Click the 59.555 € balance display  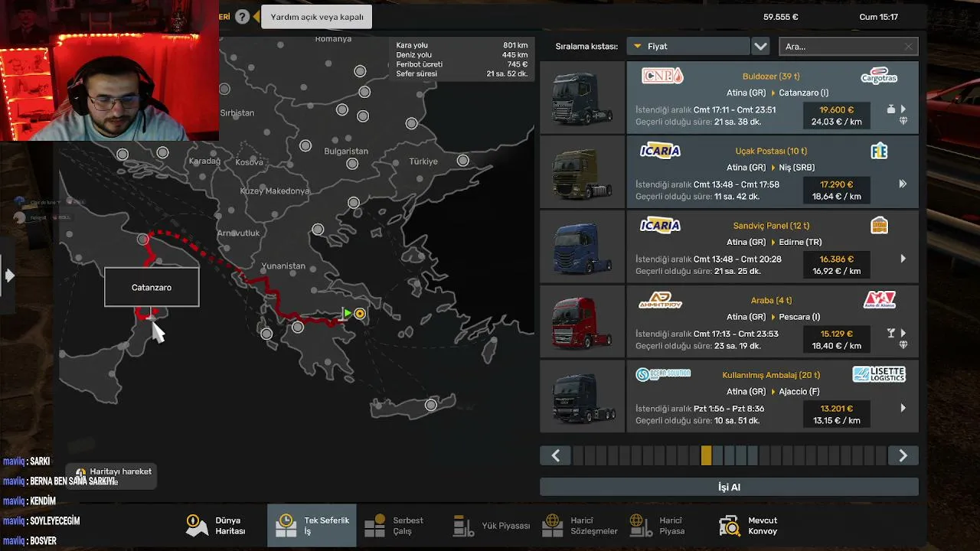[781, 17]
